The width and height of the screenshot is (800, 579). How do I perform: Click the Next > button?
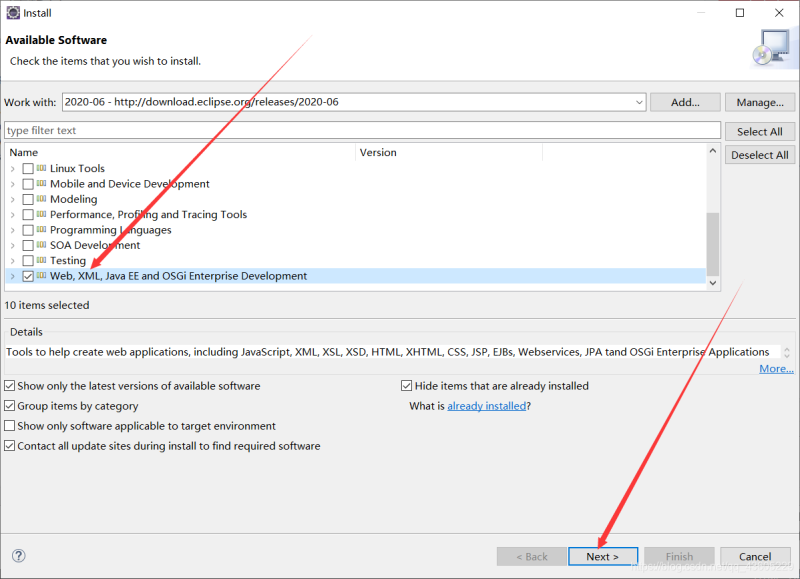point(603,557)
